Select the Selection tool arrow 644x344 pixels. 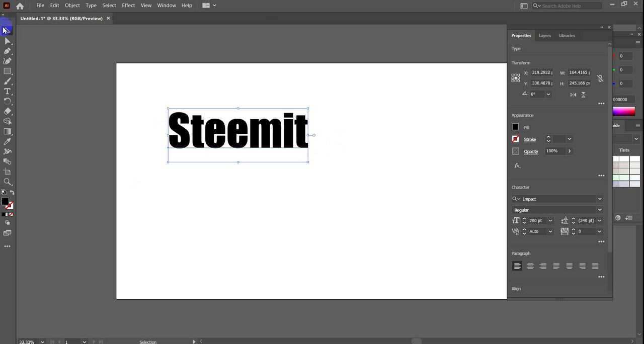pyautogui.click(x=7, y=31)
